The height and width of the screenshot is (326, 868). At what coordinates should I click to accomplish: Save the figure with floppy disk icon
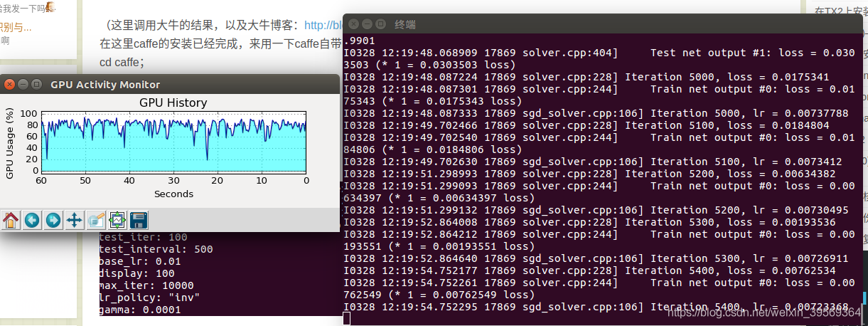[139, 220]
